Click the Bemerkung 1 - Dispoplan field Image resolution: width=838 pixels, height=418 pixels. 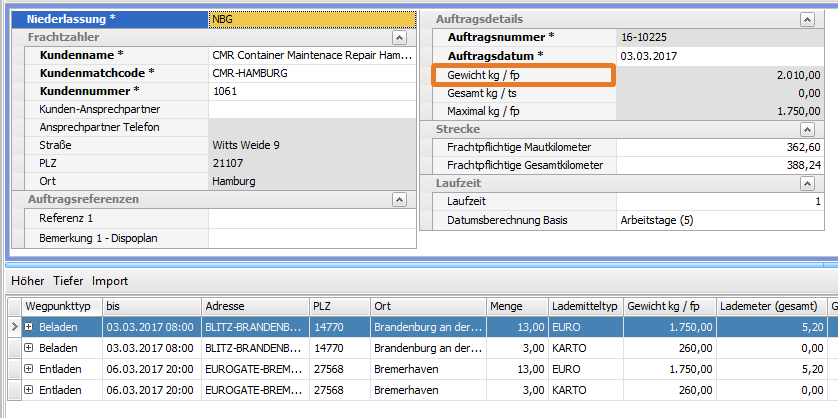[x=311, y=237]
